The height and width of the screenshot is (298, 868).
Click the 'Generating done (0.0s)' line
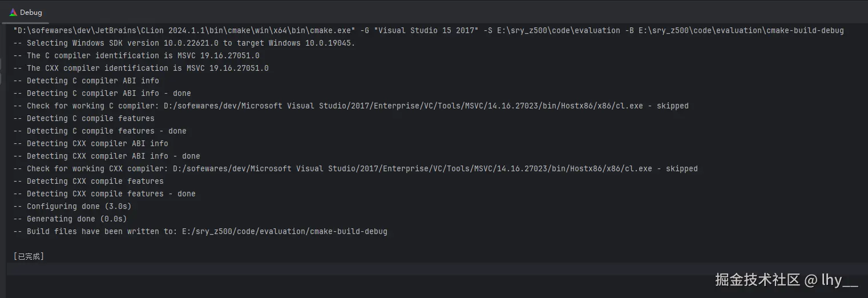(70, 219)
